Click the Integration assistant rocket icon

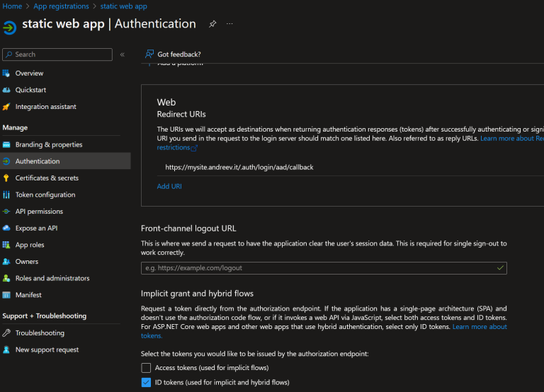(x=6, y=107)
